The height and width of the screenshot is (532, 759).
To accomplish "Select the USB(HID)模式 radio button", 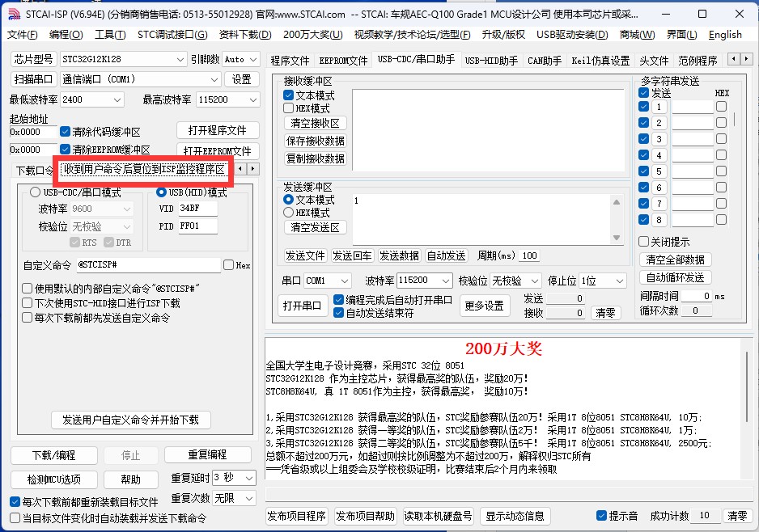I will (161, 192).
